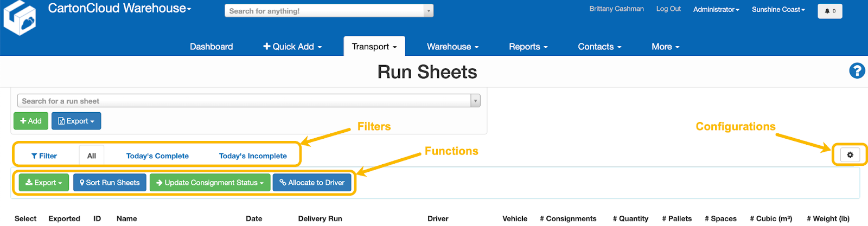Screen dimensions: 868x226
Task: Go to the Dashboard page
Action: pos(211,47)
